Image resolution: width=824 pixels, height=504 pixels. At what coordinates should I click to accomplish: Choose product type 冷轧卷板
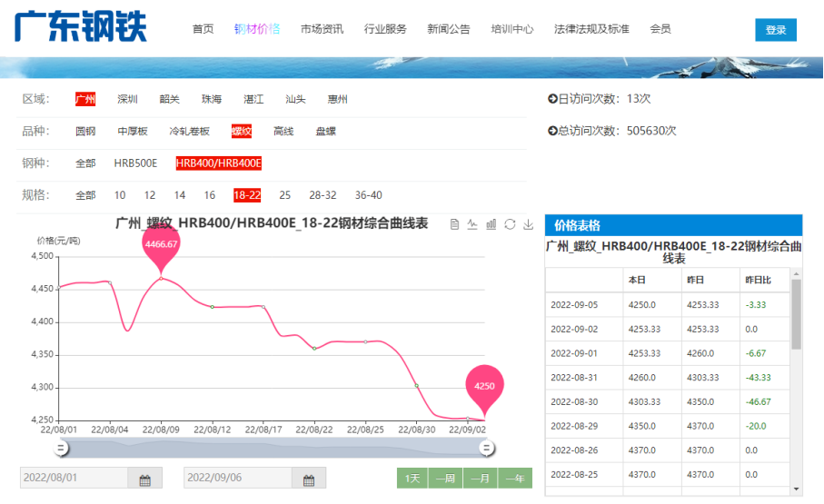tap(189, 132)
